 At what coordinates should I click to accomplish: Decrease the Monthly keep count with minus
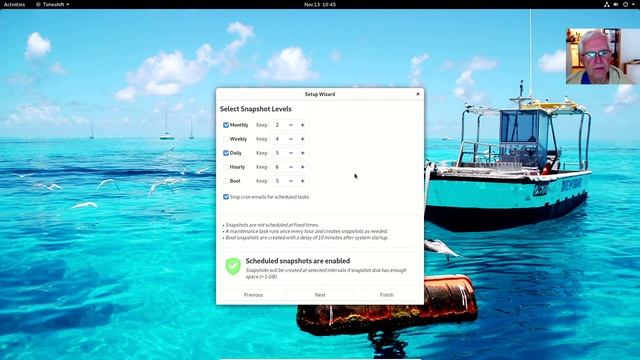tap(291, 125)
